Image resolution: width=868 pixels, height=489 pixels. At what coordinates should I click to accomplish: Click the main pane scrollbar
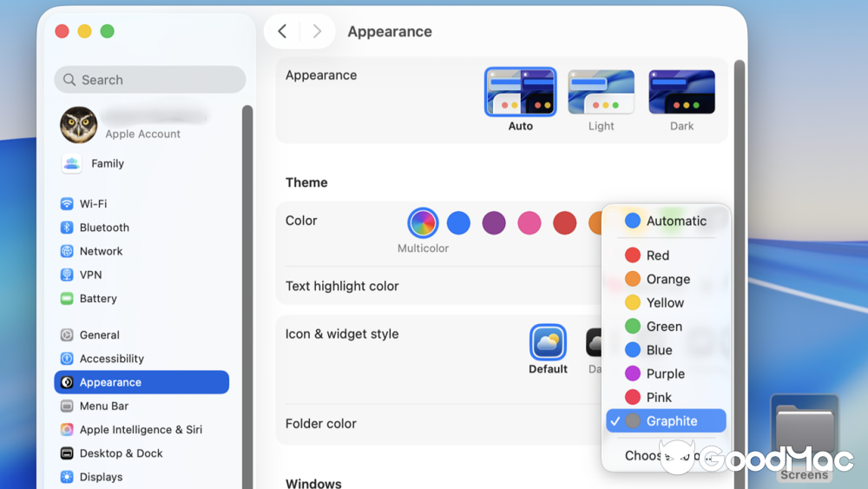[x=739, y=274]
